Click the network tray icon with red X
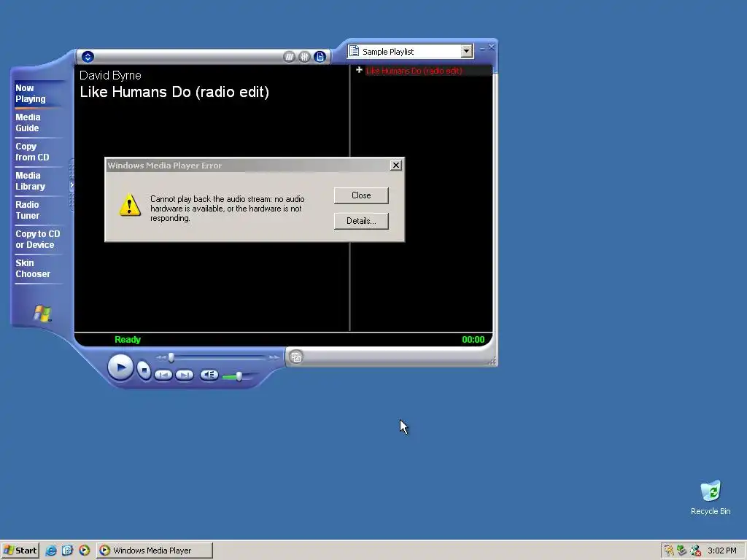 (695, 551)
